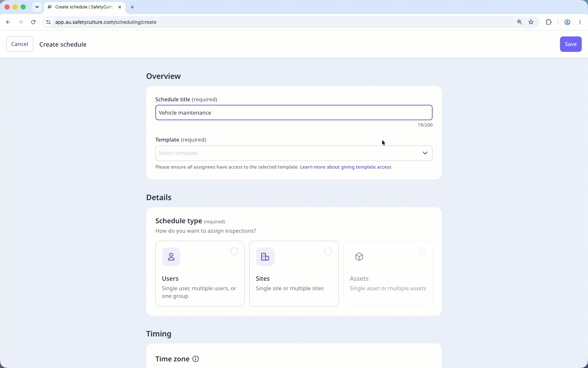The height and width of the screenshot is (368, 588).
Task: Open the extensions puzzle icon
Action: pyautogui.click(x=548, y=22)
